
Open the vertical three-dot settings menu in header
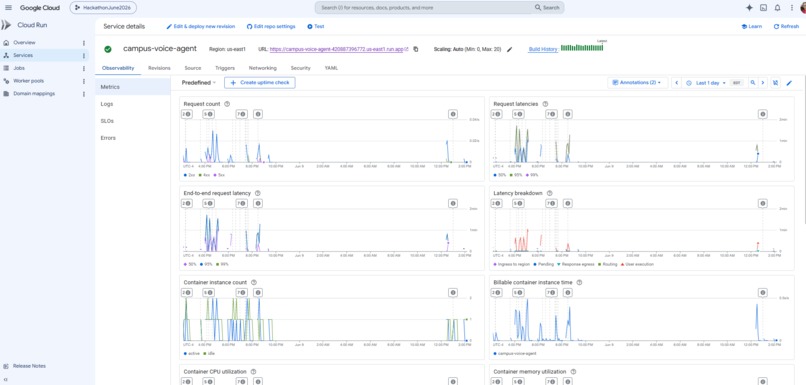[x=791, y=8]
